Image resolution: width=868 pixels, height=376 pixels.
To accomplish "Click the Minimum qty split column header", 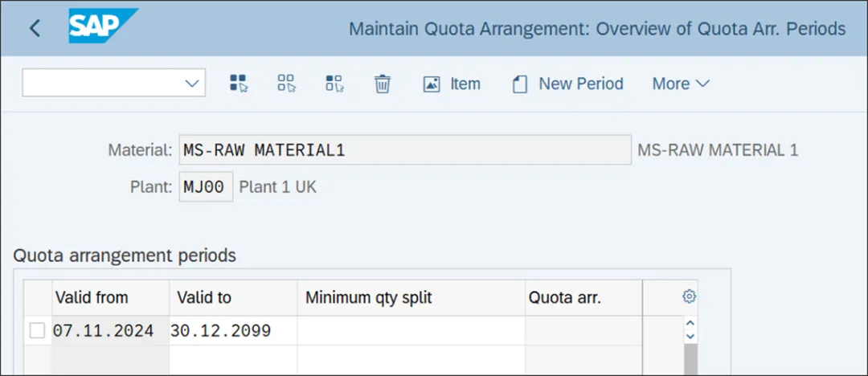I will click(x=369, y=297).
